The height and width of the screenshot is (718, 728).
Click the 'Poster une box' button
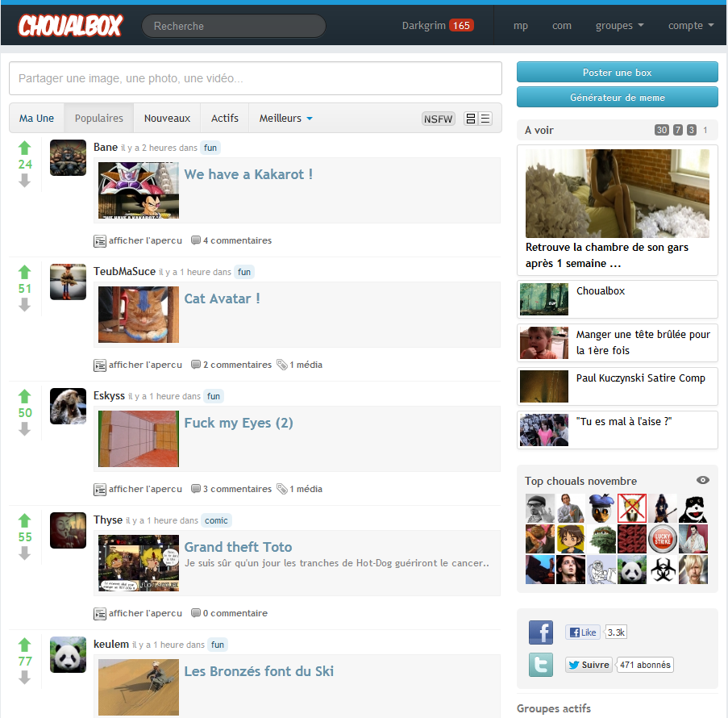(x=617, y=73)
